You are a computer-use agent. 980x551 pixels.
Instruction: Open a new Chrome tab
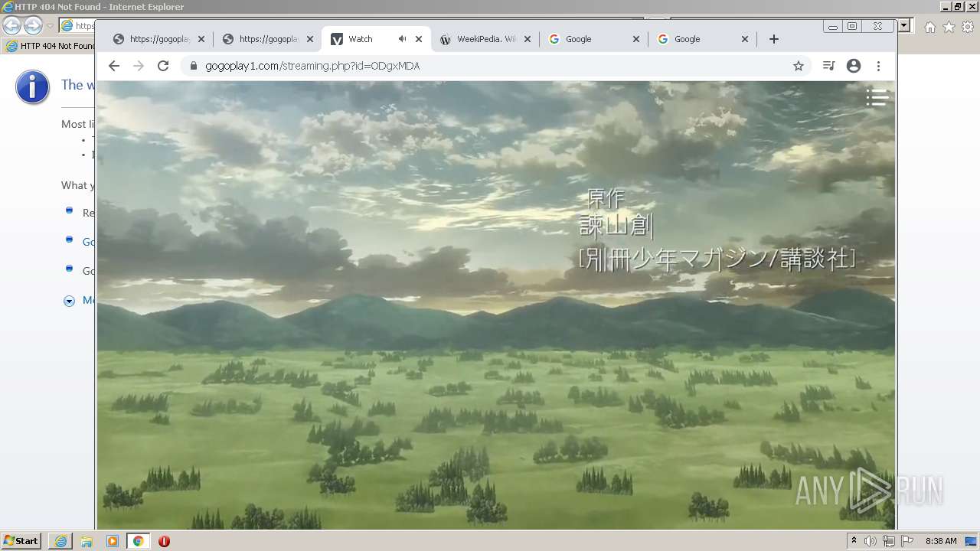click(x=774, y=39)
